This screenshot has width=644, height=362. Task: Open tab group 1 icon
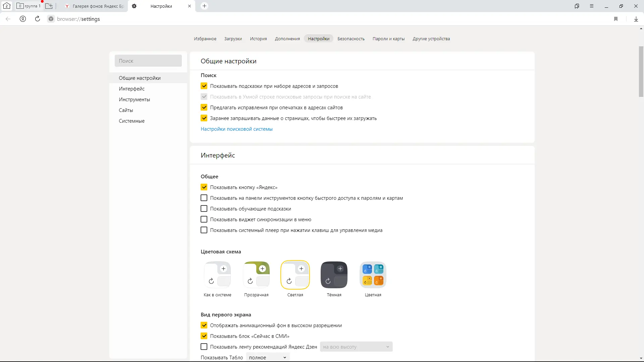(x=29, y=6)
